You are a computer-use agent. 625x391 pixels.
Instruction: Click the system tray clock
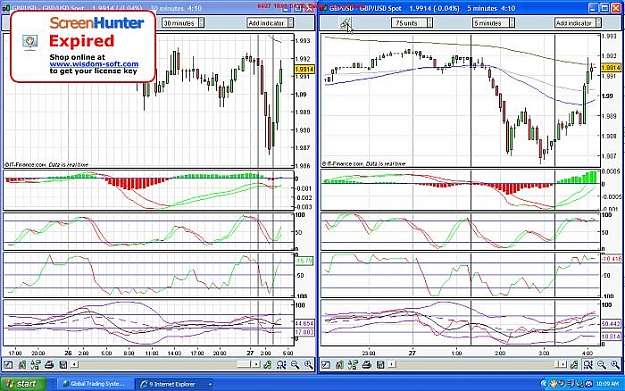click(x=607, y=384)
